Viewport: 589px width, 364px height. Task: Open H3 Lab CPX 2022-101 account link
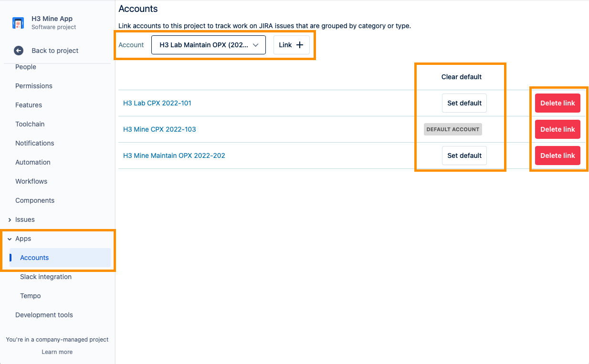click(x=157, y=103)
